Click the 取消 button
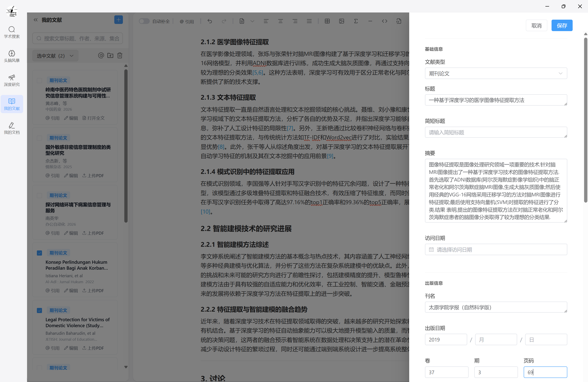The width and height of the screenshot is (588, 382). click(x=536, y=25)
